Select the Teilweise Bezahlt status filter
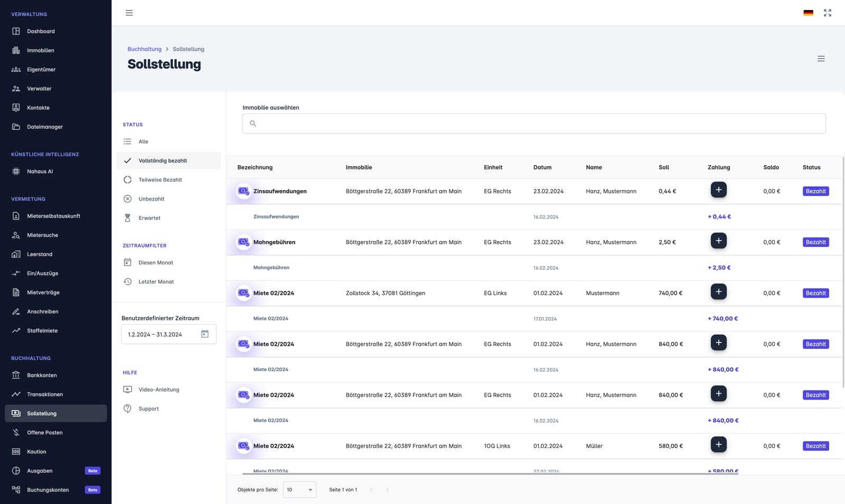845x504 pixels. 160,180
